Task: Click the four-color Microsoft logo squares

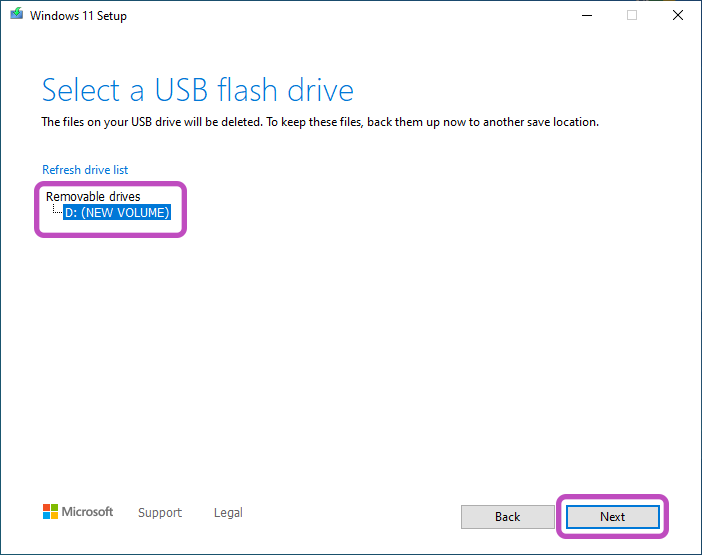Action: pos(50,512)
